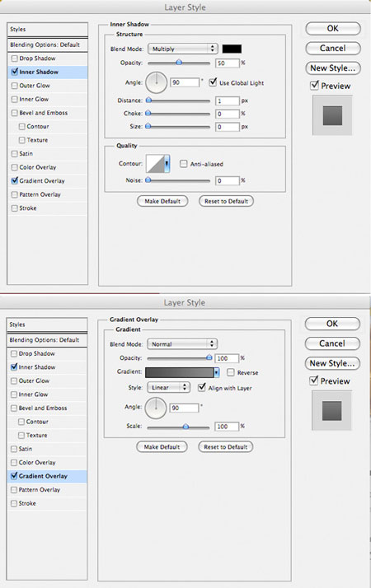The image size is (371, 588).
Task: Enable Stroke checkbox in top dialog
Action: point(15,208)
